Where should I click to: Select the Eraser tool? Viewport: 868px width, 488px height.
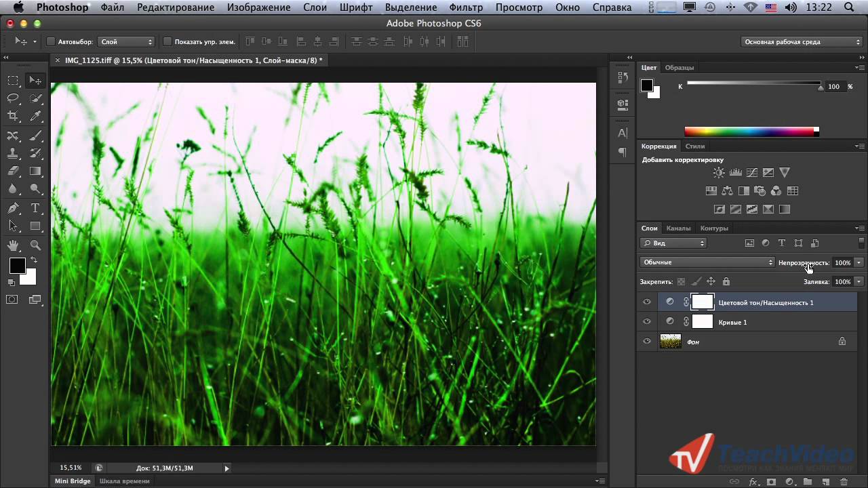(x=13, y=171)
